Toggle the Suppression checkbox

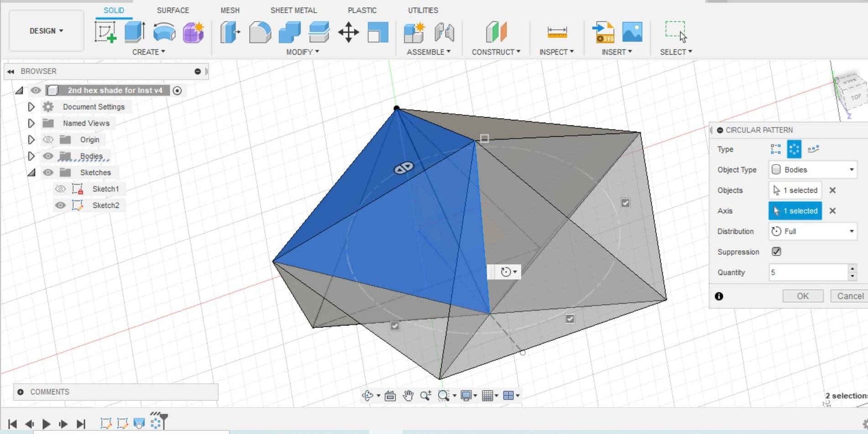(x=776, y=251)
